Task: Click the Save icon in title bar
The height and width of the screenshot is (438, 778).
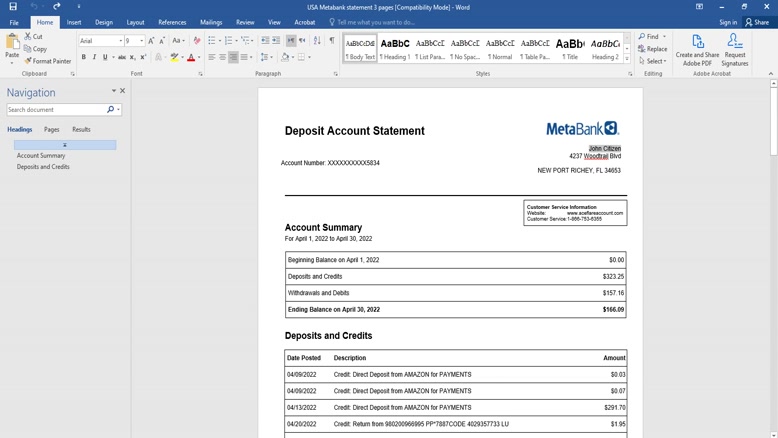Action: tap(12, 6)
